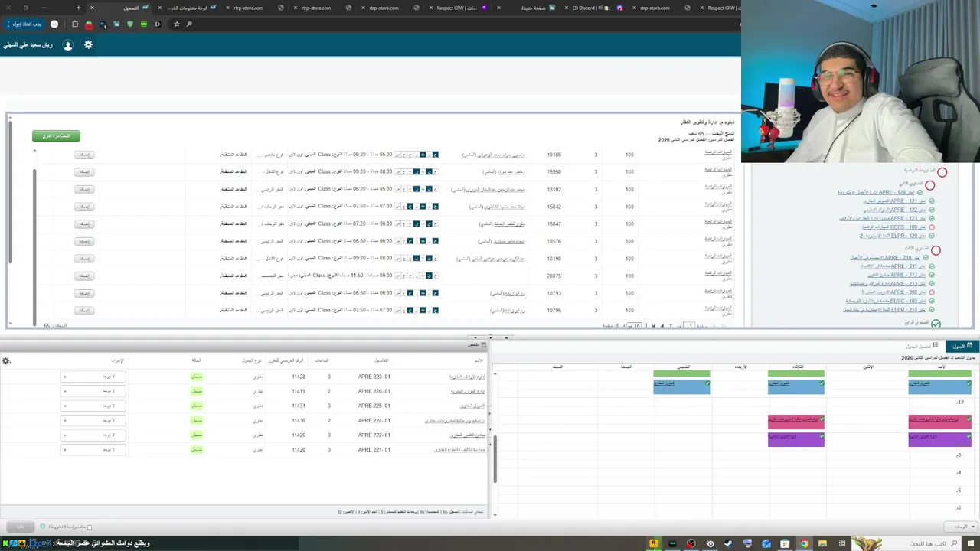Open the BUSC 180 course link
The height and width of the screenshot is (551, 980).
pyautogui.click(x=887, y=301)
